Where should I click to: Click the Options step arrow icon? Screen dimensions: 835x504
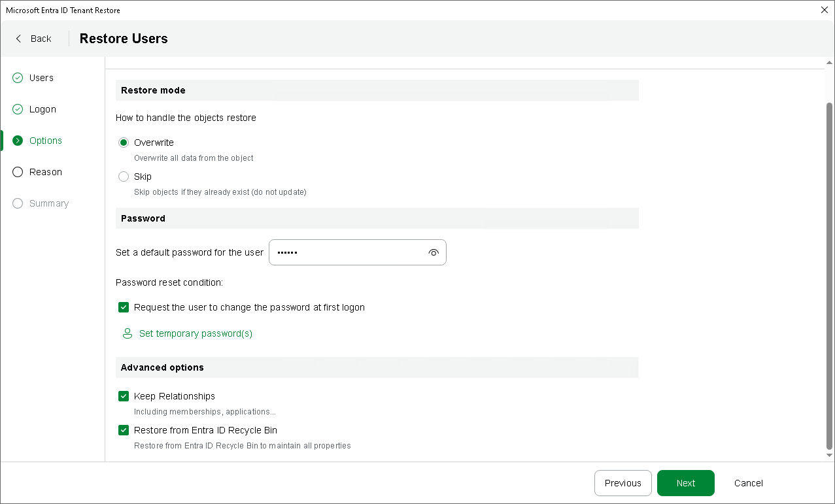18,141
